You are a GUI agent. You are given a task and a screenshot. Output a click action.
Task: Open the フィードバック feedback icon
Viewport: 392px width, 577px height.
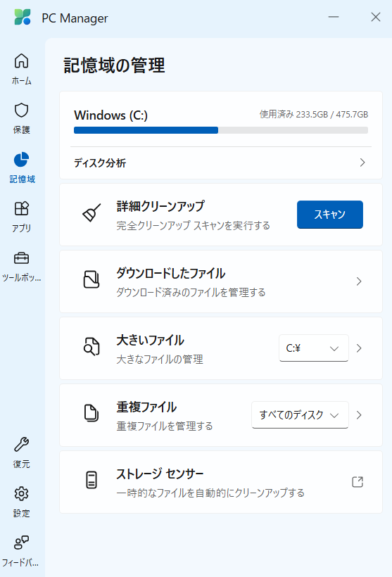21,543
